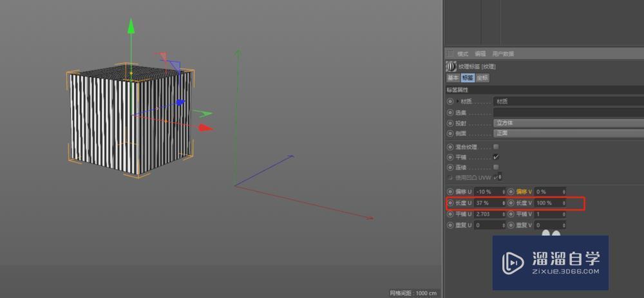Click the 长度 V stepper arrows
Viewport: 644px width, 298px height.
(x=564, y=203)
